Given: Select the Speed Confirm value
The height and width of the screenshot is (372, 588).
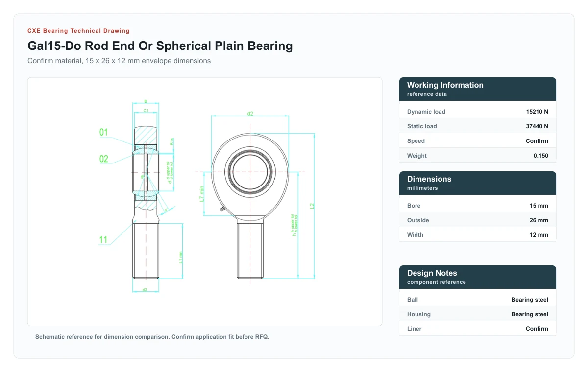Looking at the screenshot, I should tap(537, 141).
